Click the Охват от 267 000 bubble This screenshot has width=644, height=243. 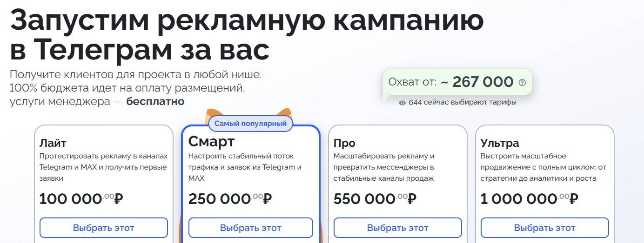451,83
